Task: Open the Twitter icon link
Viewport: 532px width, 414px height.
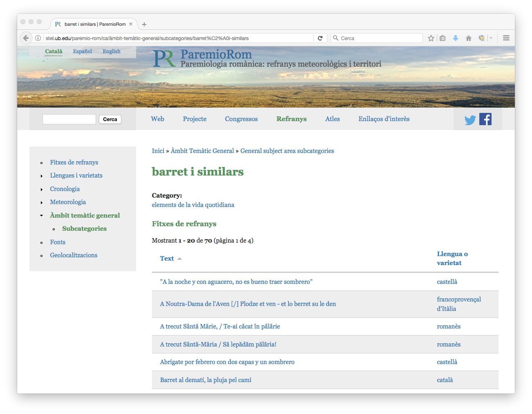Action: pyautogui.click(x=470, y=120)
